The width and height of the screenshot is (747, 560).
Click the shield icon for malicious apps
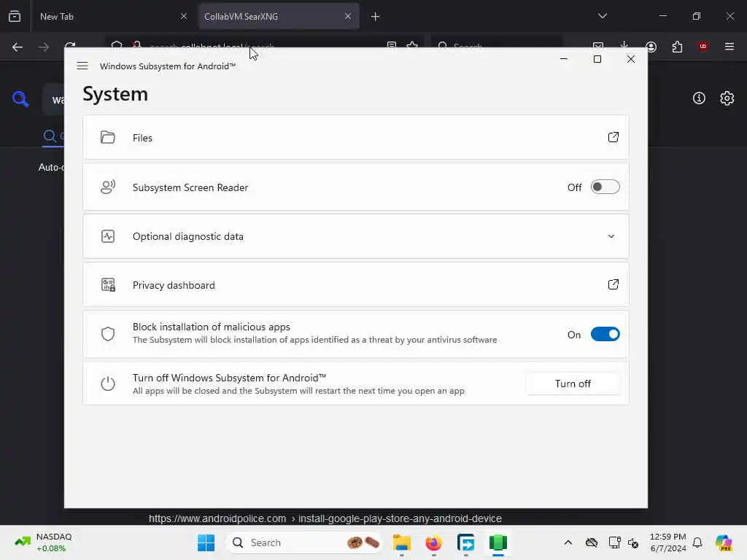point(108,334)
